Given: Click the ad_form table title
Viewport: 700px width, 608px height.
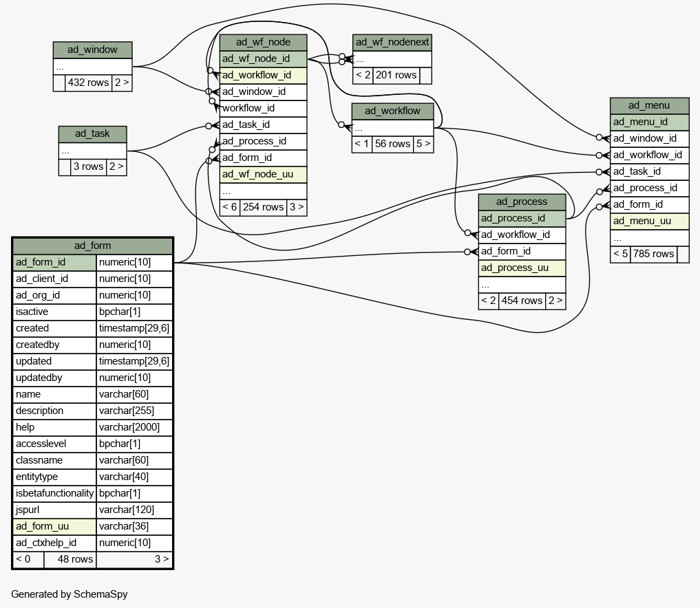Looking at the screenshot, I should pos(92,246).
